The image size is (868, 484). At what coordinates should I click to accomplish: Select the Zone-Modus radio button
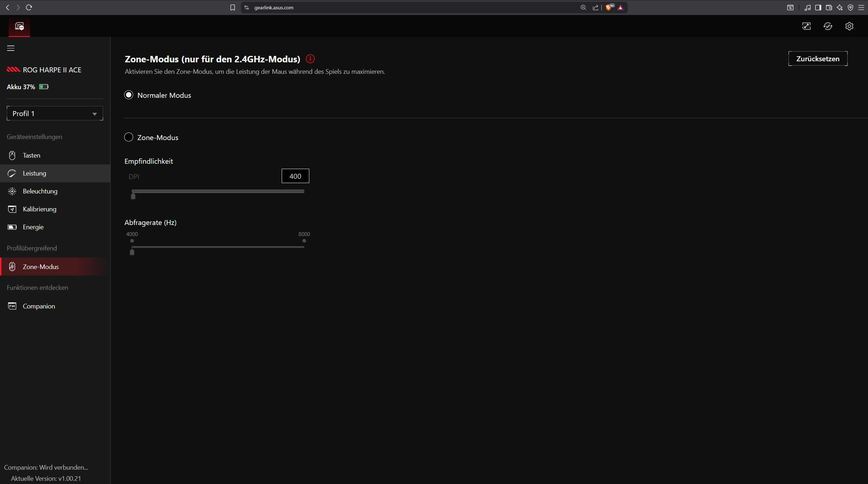[128, 137]
